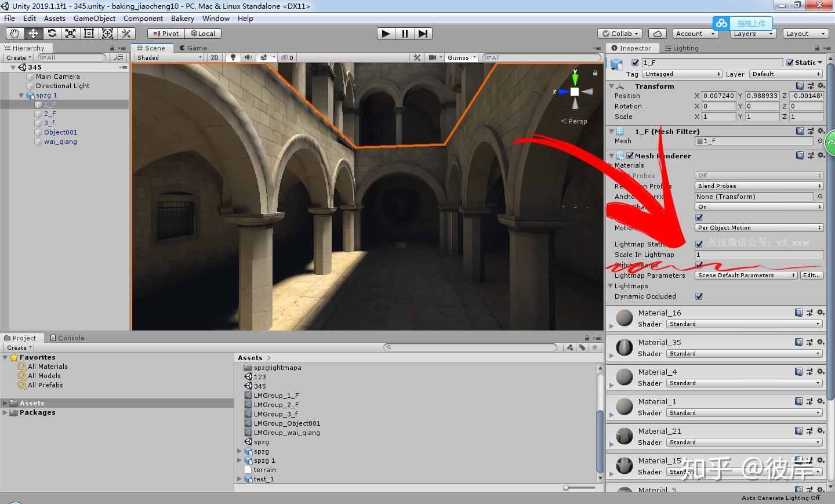835x504 pixels.
Task: Toggle hidden objects visibility counter
Action: coord(288,57)
